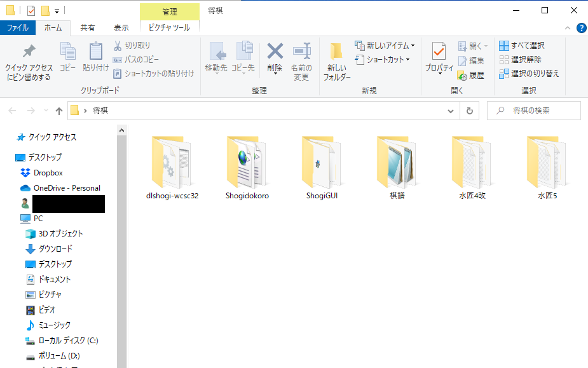Viewport: 588px width, 368px height.
Task: Click the 管理 contextual tab header
Action: point(170,11)
